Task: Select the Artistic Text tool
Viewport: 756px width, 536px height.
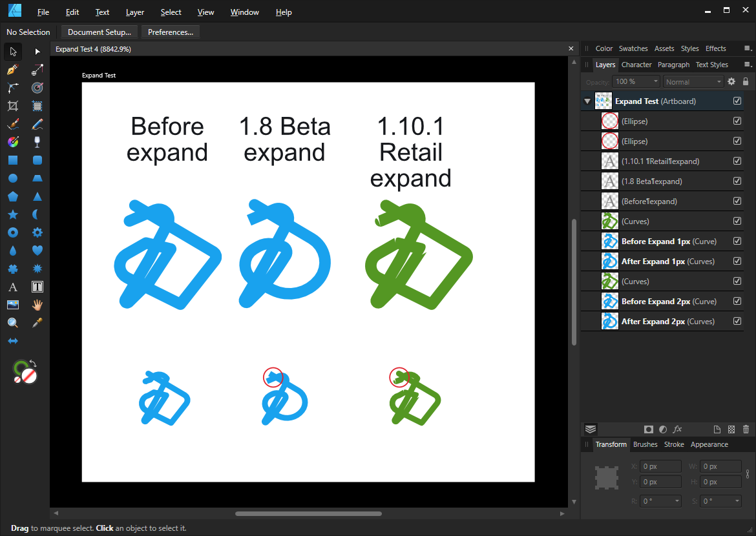Action: click(12, 287)
